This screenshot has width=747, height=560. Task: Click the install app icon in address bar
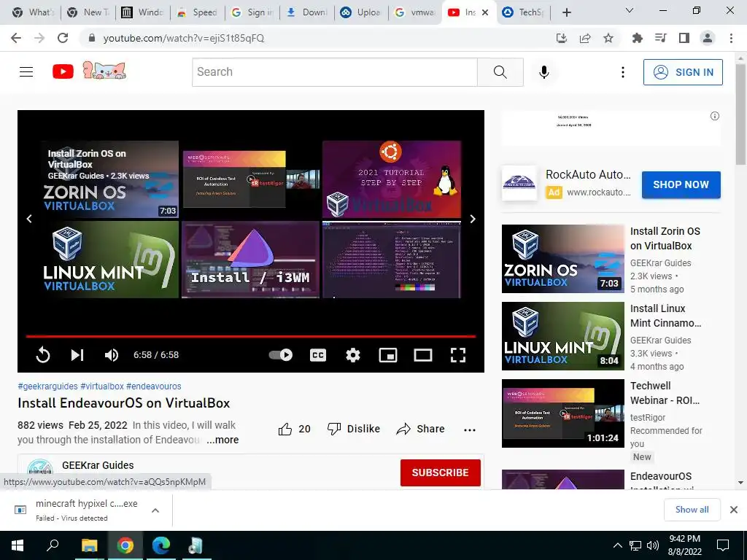[562, 38]
